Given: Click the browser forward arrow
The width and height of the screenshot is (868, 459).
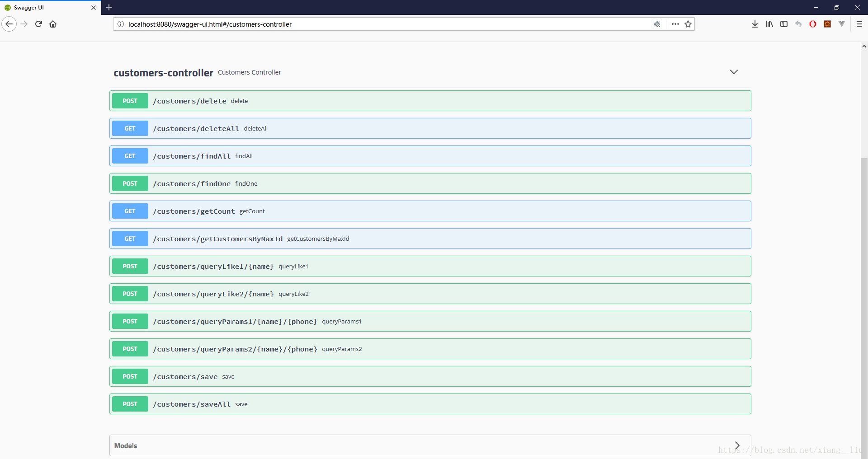Looking at the screenshot, I should [x=24, y=24].
